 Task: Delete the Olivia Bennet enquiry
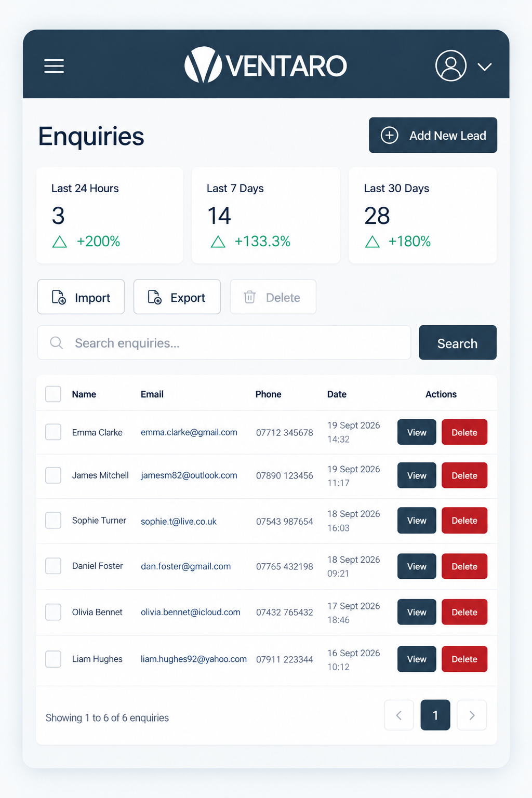464,611
